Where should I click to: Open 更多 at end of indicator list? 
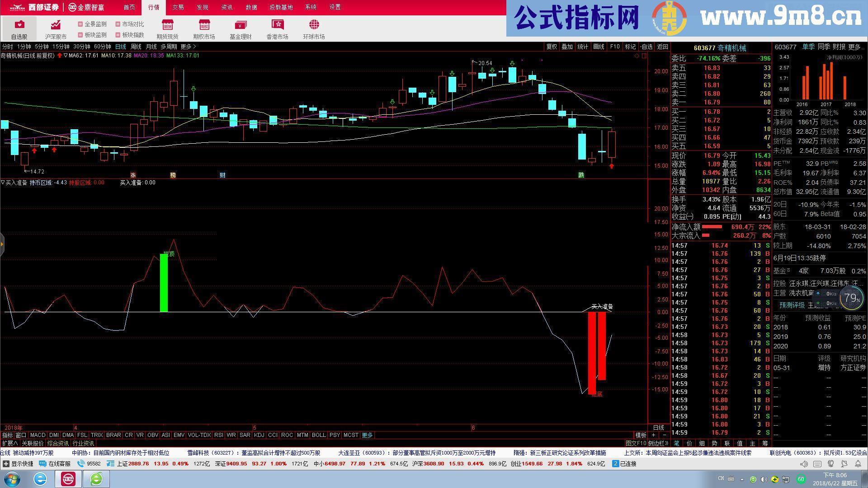(367, 435)
